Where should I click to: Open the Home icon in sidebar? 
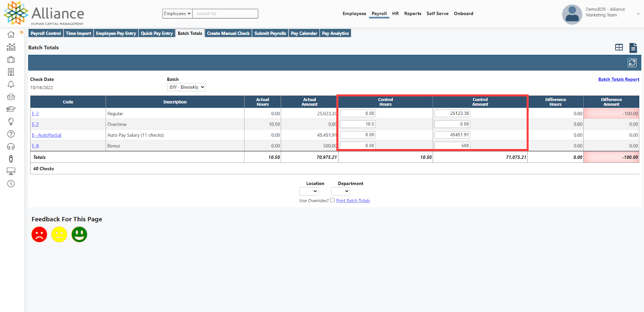(11, 35)
